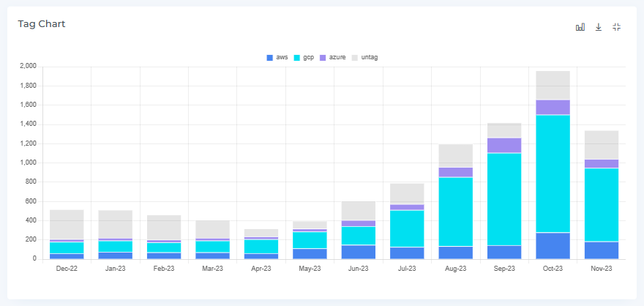Click the purple azure legend swatch

point(324,57)
